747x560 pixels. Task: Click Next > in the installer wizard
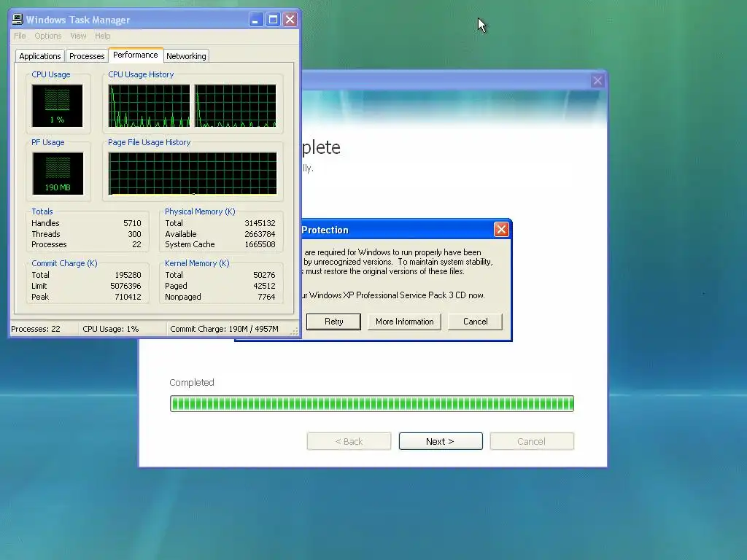click(x=440, y=441)
